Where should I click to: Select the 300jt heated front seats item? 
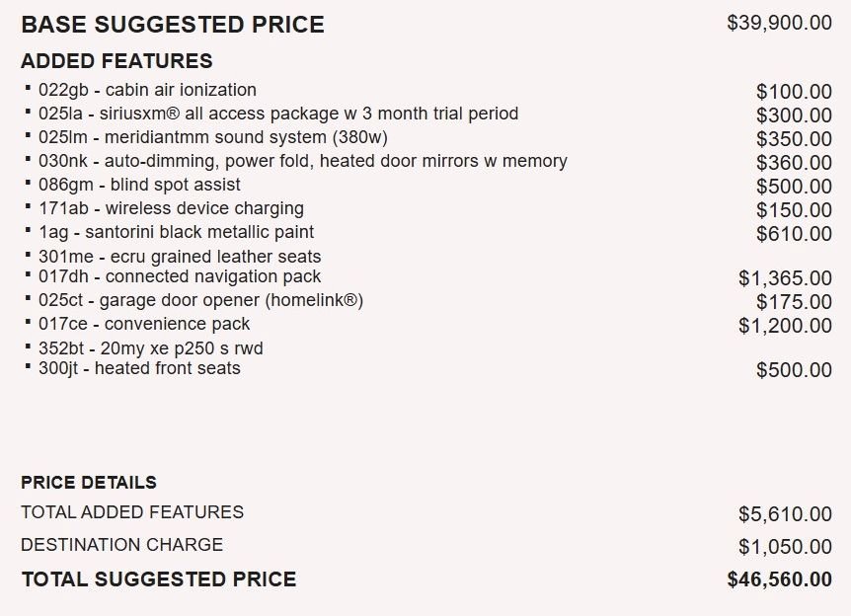pyautogui.click(x=139, y=368)
